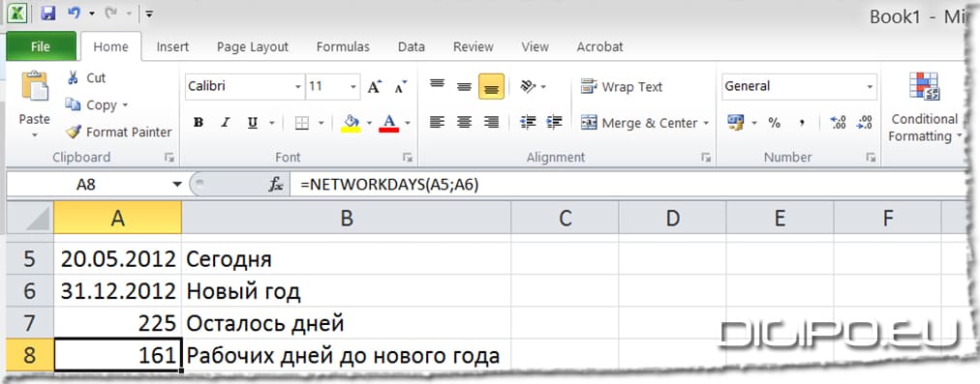Toggle Underline formatting
Viewport: 980px width, 384px height.
tap(253, 123)
